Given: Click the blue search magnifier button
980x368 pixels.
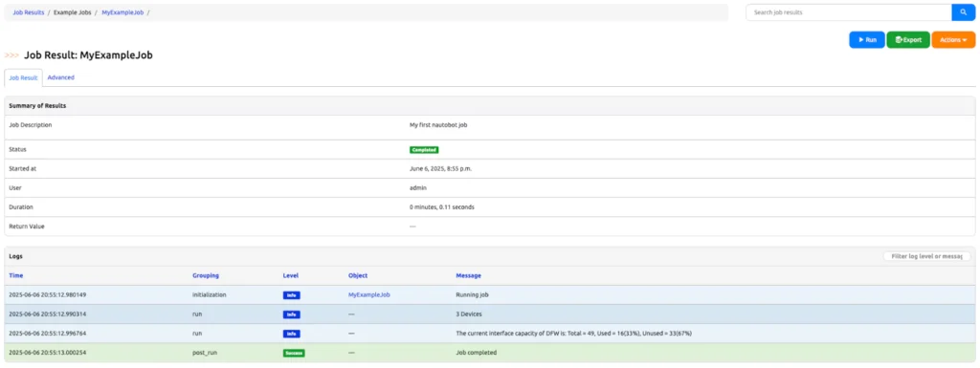Looking at the screenshot, I should click(963, 12).
